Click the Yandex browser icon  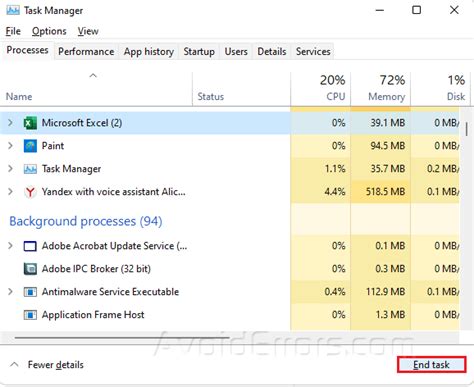pos(30,192)
